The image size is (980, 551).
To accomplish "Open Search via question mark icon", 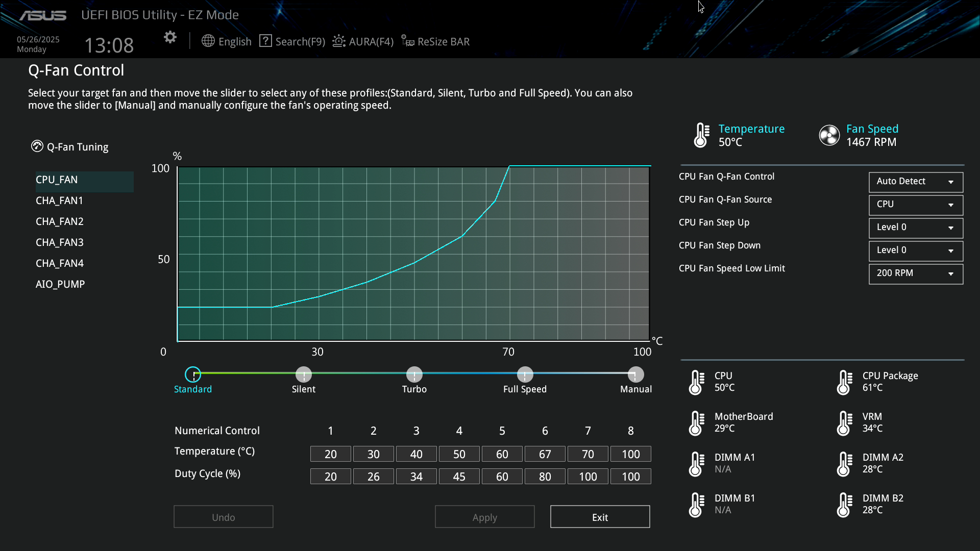I will 265,41.
